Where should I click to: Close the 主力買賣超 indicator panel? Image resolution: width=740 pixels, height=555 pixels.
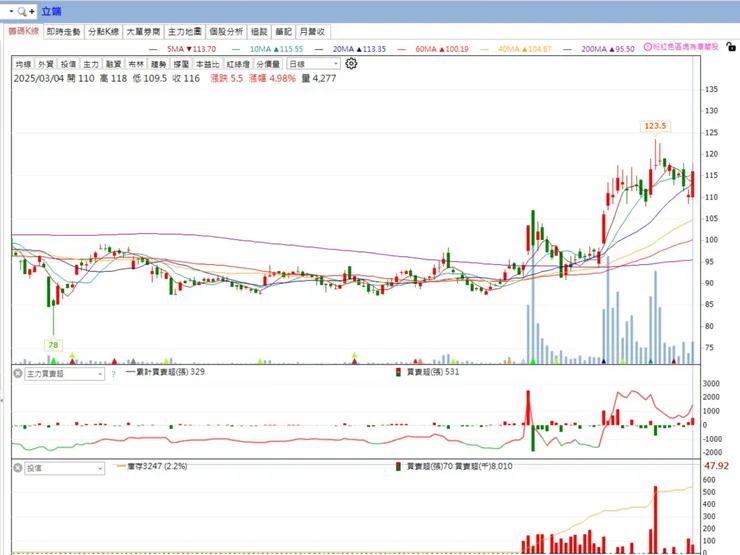tap(18, 373)
